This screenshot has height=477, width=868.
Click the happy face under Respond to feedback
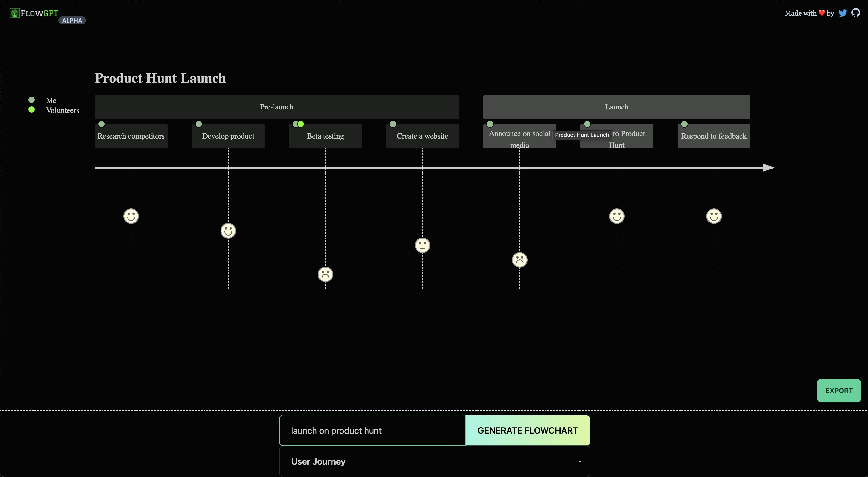[x=714, y=216]
